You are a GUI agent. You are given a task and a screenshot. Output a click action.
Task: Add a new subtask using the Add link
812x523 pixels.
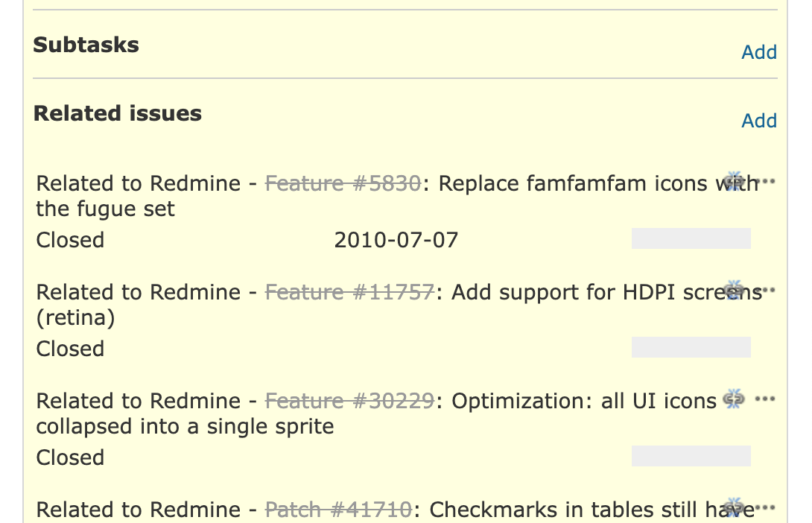pyautogui.click(x=759, y=52)
